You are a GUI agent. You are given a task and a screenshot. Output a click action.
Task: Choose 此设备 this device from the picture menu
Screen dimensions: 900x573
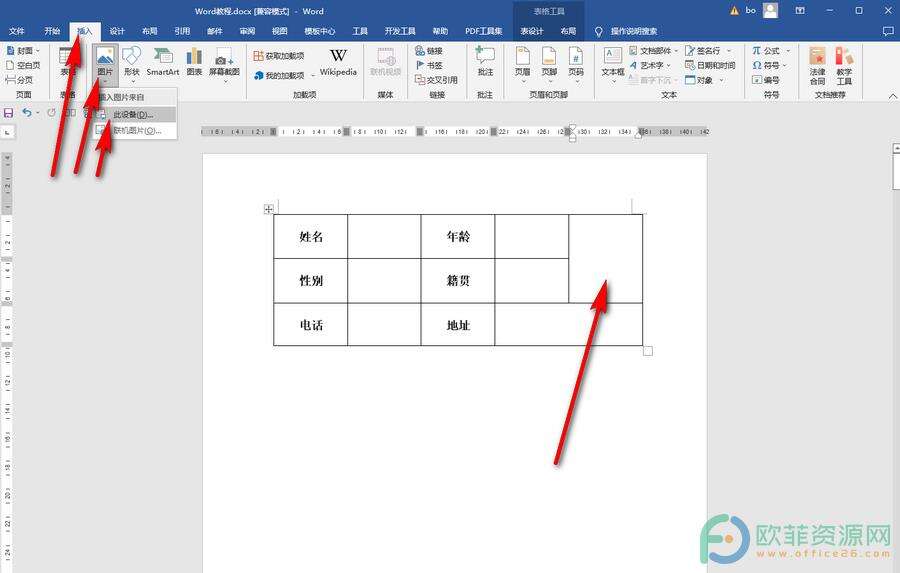[x=135, y=114]
